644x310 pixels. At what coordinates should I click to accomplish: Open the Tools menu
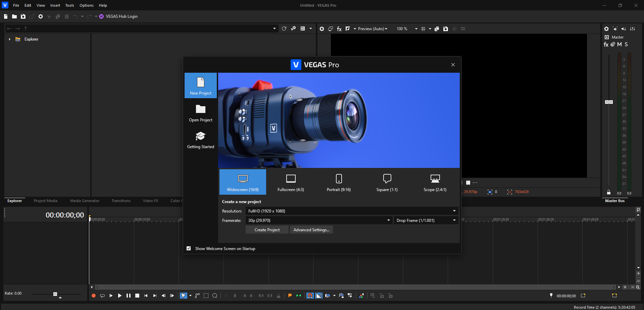pos(69,5)
